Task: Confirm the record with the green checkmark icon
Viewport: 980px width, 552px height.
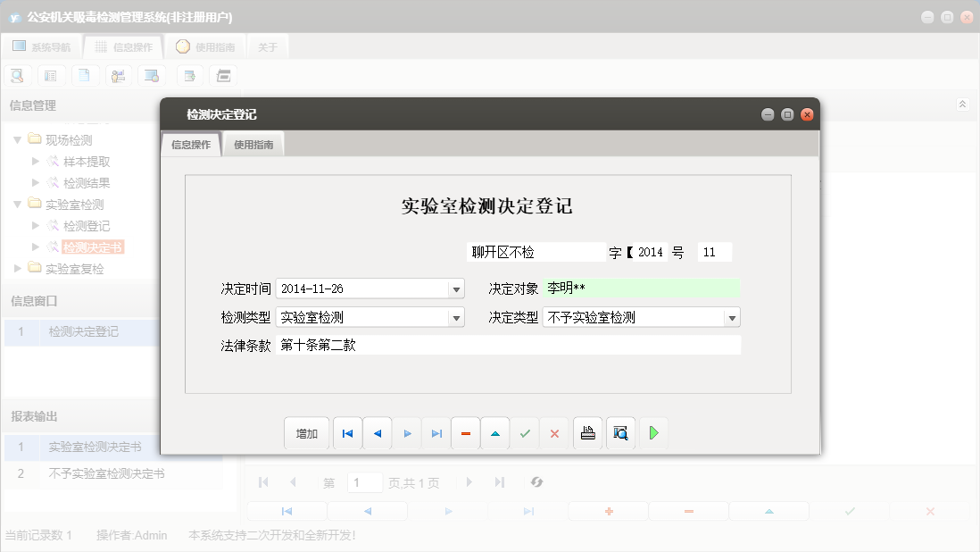Action: [x=525, y=432]
